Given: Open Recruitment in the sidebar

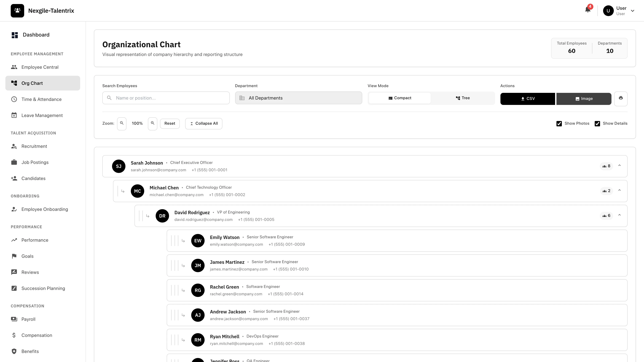Looking at the screenshot, I should pyautogui.click(x=43, y=146).
